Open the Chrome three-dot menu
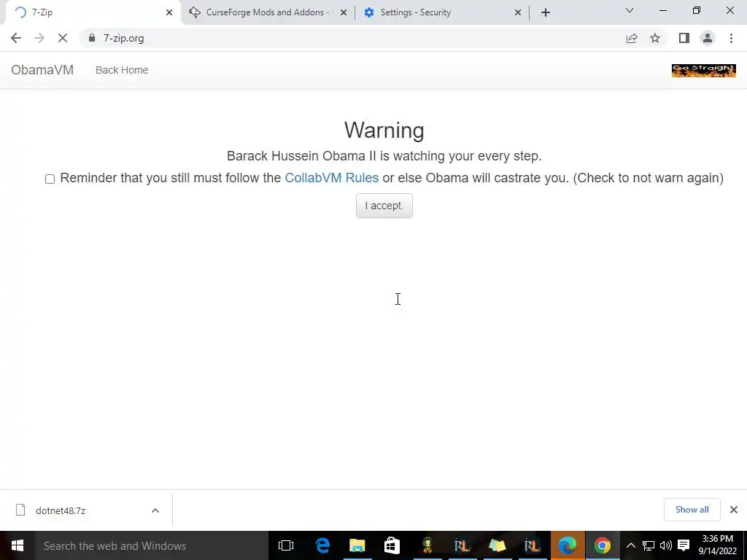 pos(731,38)
